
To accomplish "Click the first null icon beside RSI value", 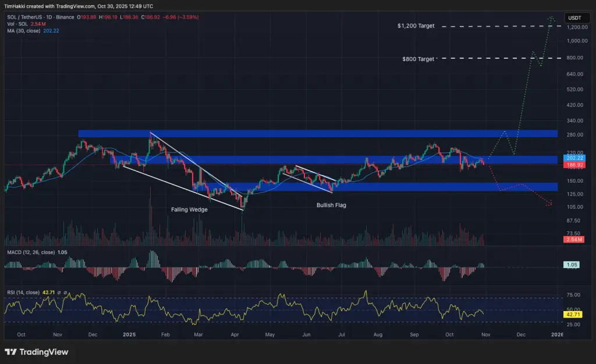I will (x=59, y=292).
